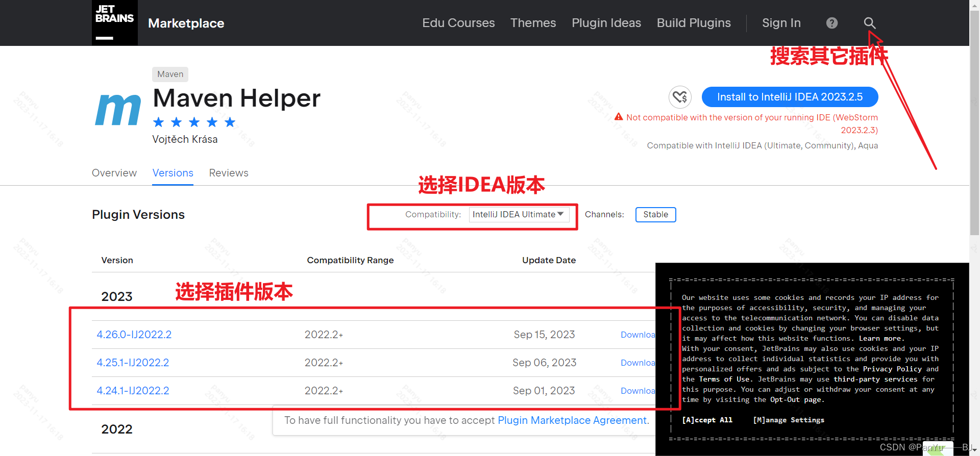Image resolution: width=980 pixels, height=456 pixels.
Task: Open version 4.24.1-IJ2022.2
Action: coord(133,391)
